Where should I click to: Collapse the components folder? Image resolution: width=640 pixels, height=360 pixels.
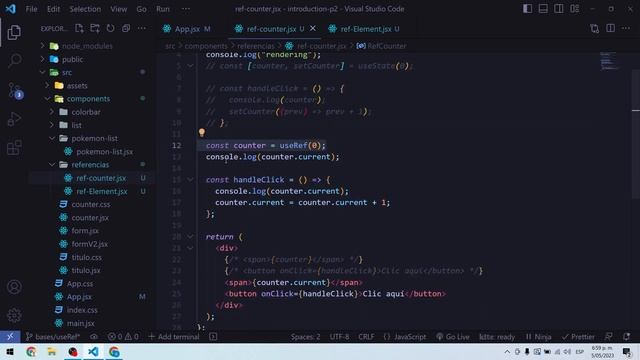47,99
